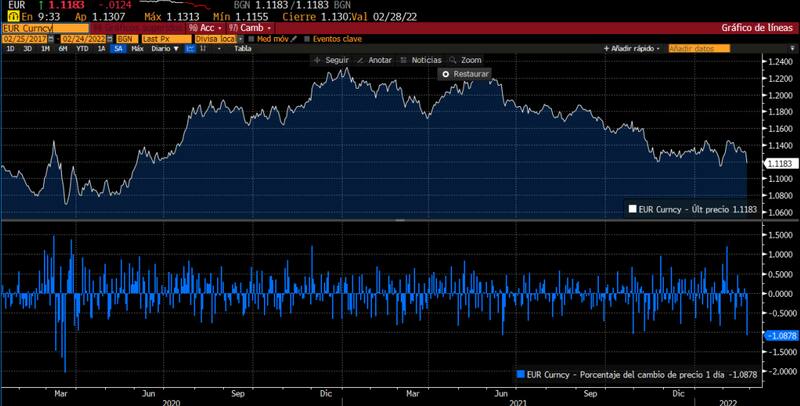
Task: Expand the Añadir rápido dropdown
Action: coord(634,48)
